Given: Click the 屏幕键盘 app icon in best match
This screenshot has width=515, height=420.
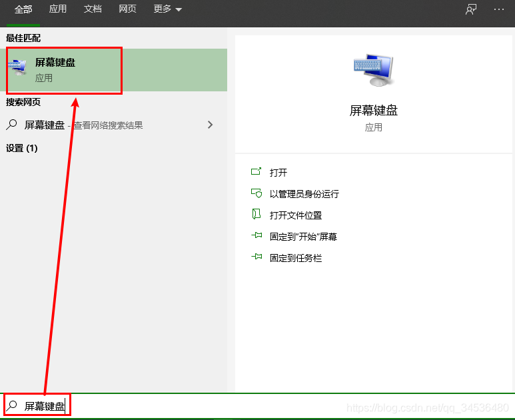Looking at the screenshot, I should (x=17, y=67).
